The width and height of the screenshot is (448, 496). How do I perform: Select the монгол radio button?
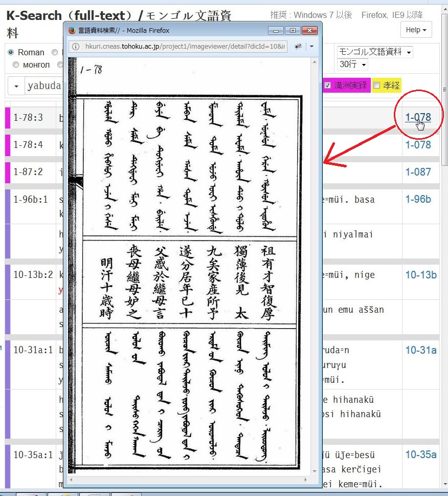(x=16, y=64)
